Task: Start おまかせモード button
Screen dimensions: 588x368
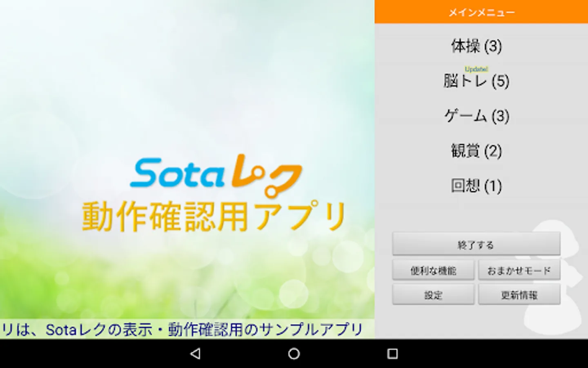Action: pos(519,270)
